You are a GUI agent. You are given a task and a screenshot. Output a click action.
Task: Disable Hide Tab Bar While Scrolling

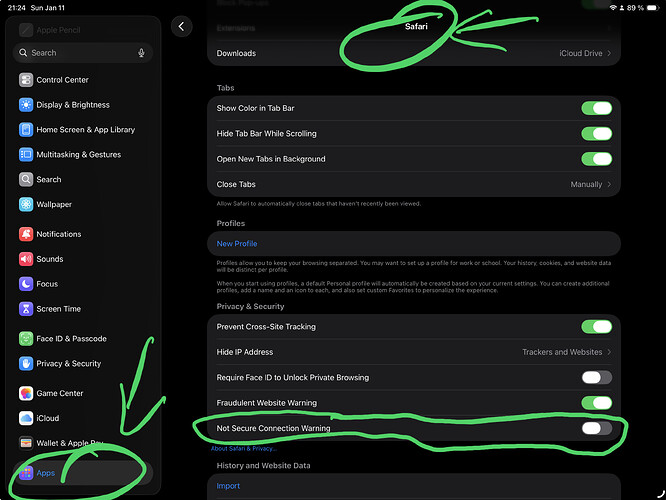click(x=596, y=134)
